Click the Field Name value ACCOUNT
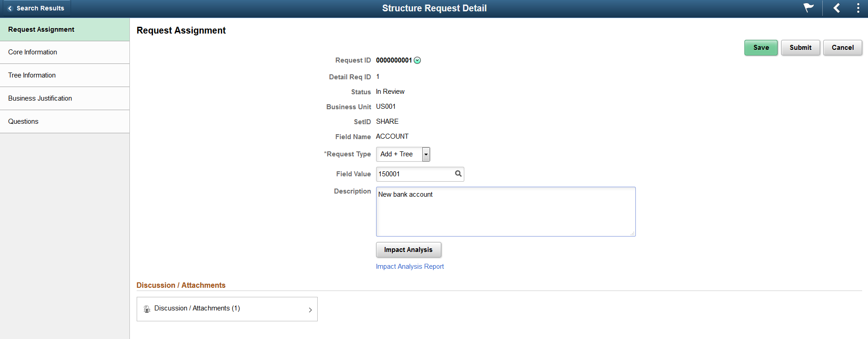The image size is (868, 339). (392, 136)
